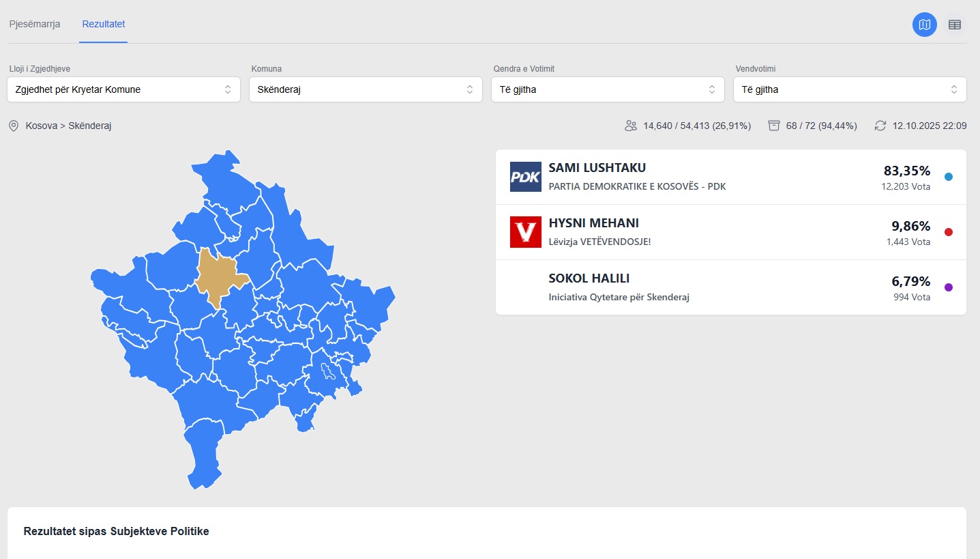Select the Rezultatet tab

pyautogui.click(x=104, y=25)
